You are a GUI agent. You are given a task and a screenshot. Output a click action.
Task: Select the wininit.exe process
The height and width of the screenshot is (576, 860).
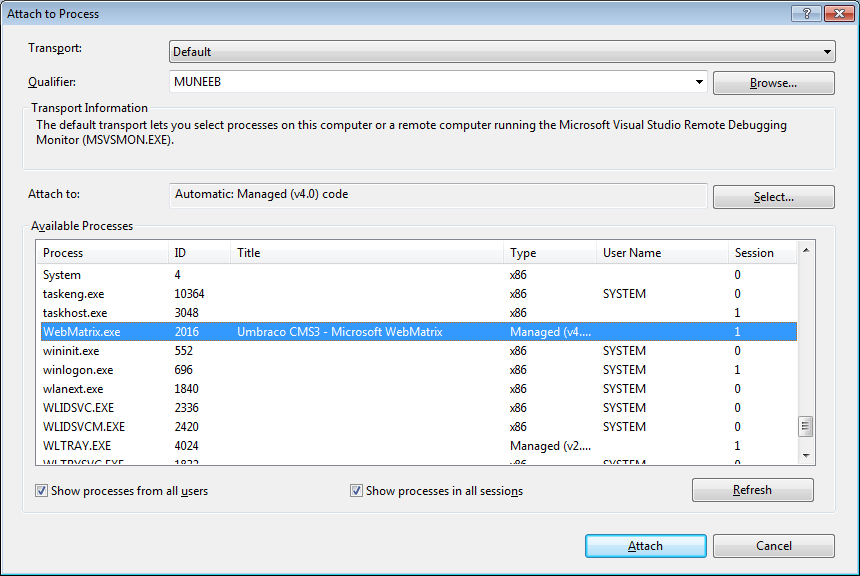(418, 351)
